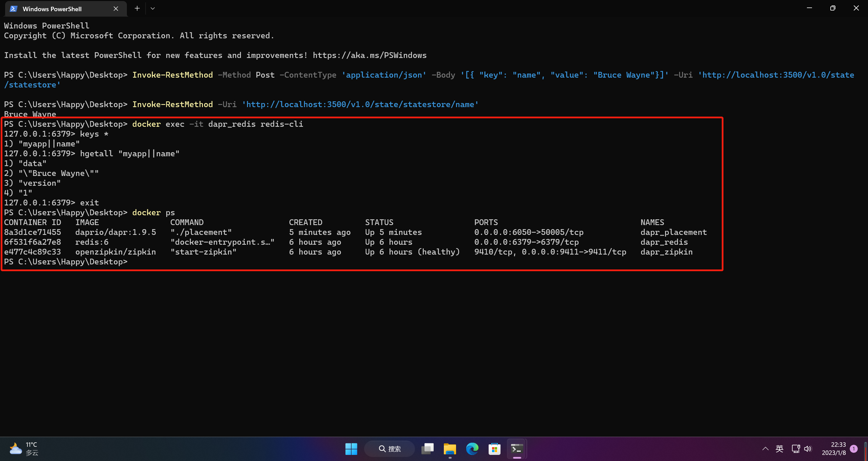868x461 pixels.
Task: Show hidden system tray icons
Action: pyautogui.click(x=766, y=449)
